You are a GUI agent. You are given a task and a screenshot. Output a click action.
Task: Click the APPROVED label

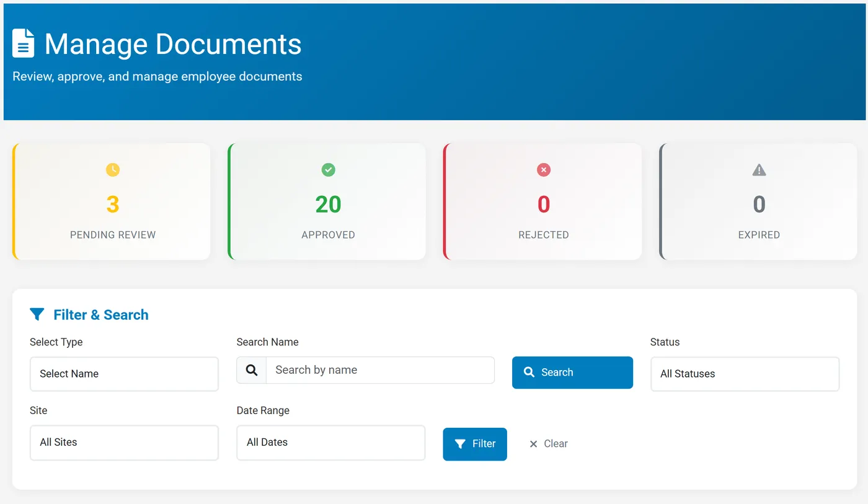(x=328, y=235)
